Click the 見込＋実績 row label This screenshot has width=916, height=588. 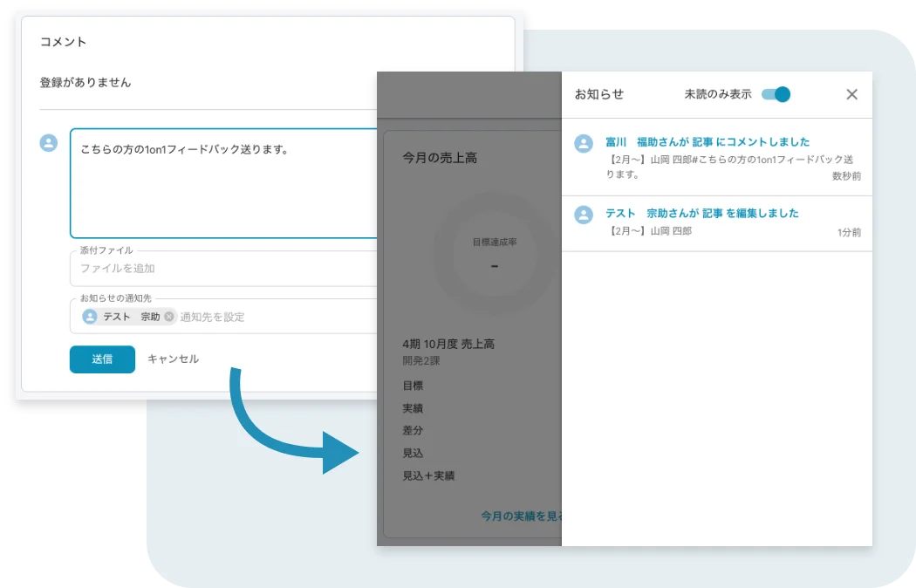point(428,475)
